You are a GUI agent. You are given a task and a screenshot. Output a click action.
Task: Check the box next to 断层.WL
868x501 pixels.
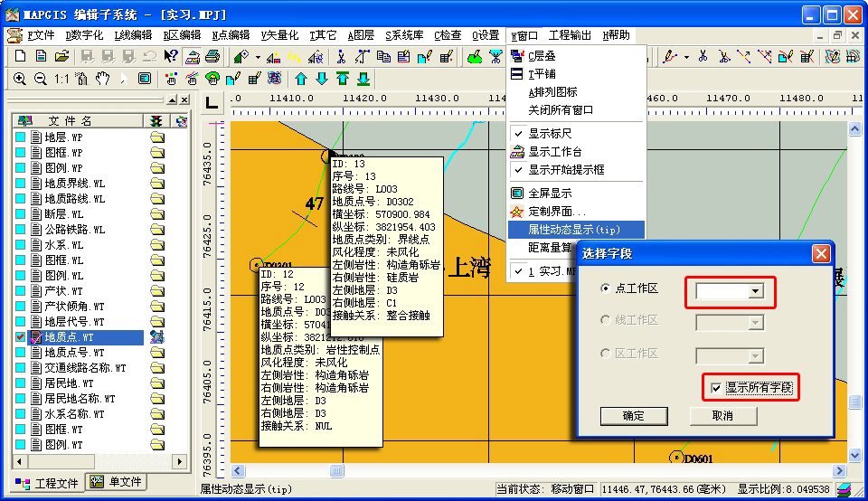(21, 213)
